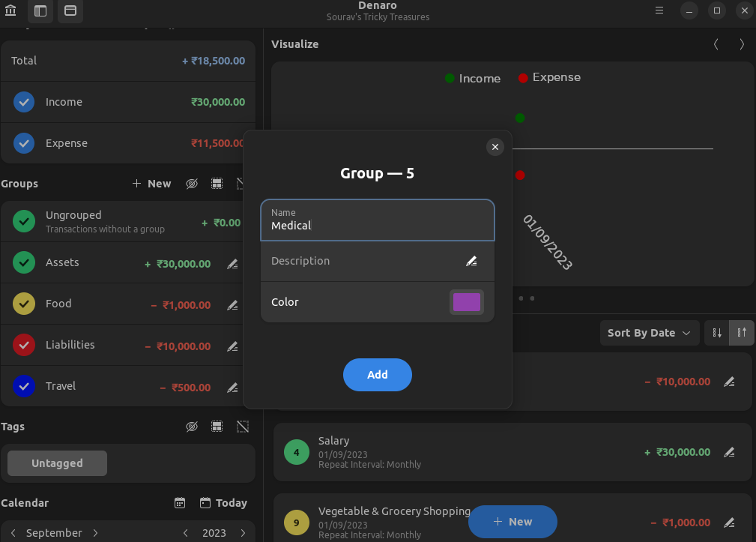Jump to Today in the calendar
Viewport: 756px width, 542px height.
[223, 502]
